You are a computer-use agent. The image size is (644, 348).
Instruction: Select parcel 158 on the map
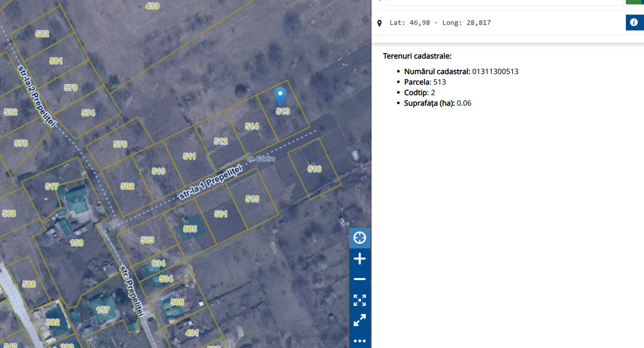tap(76, 243)
